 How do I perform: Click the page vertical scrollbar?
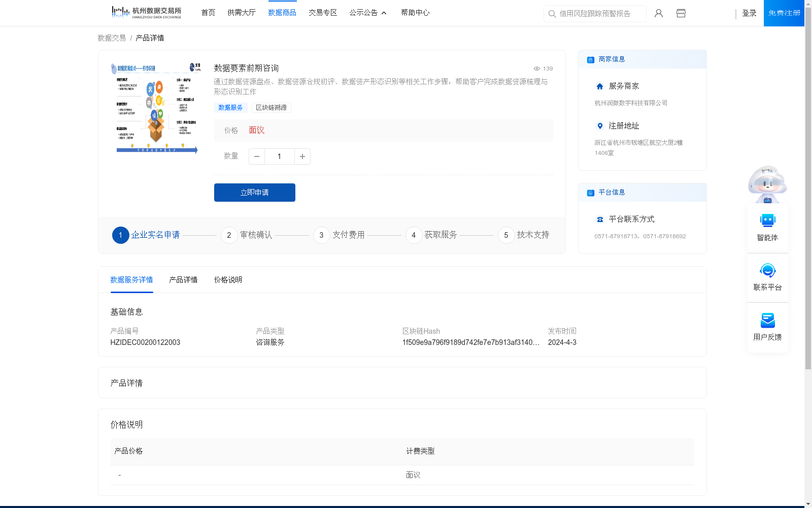point(808,188)
